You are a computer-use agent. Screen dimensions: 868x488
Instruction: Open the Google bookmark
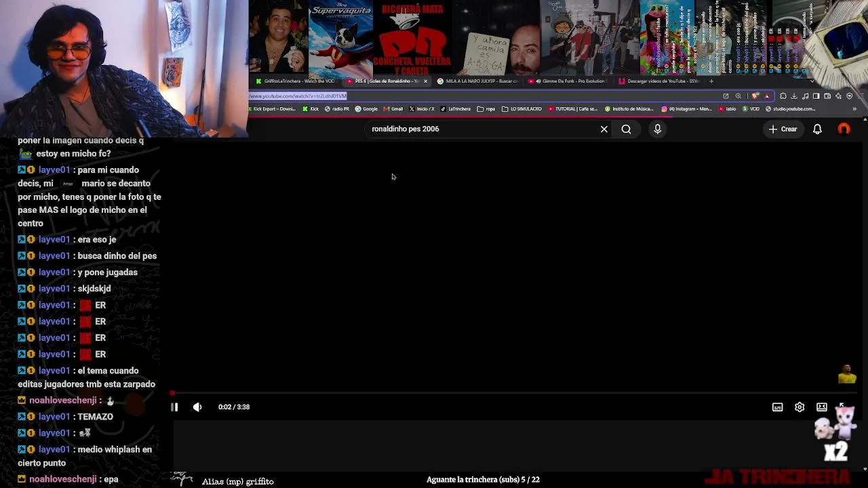point(366,109)
